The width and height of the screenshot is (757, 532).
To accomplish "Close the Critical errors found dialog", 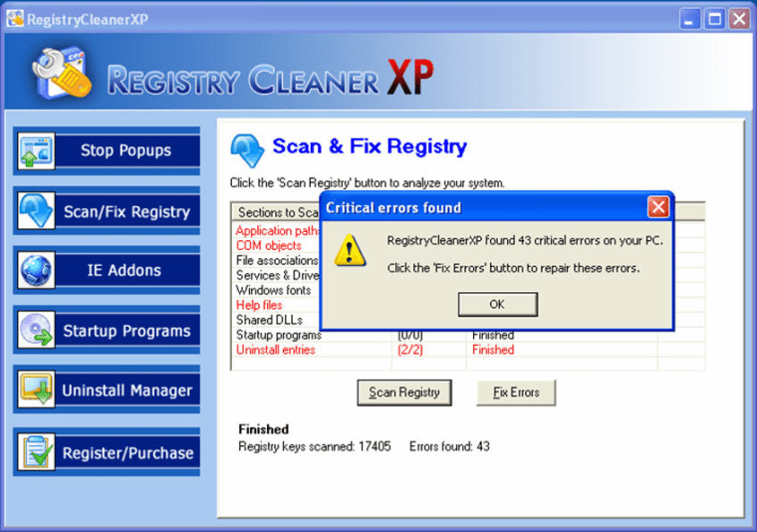I will 658,207.
